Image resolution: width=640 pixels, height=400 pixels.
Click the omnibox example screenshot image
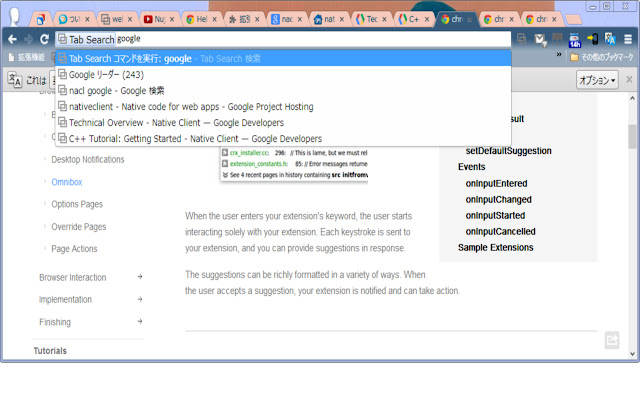(294, 164)
